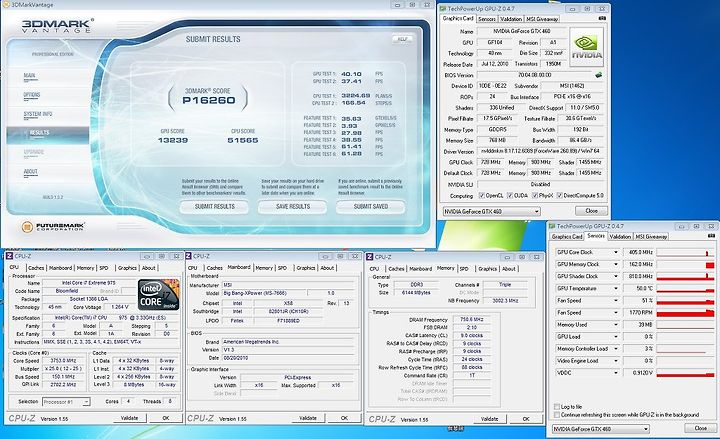This screenshot has width=720, height=439.
Task: Click the CPU-Z title icon of the Mainboard window
Action: click(188, 256)
